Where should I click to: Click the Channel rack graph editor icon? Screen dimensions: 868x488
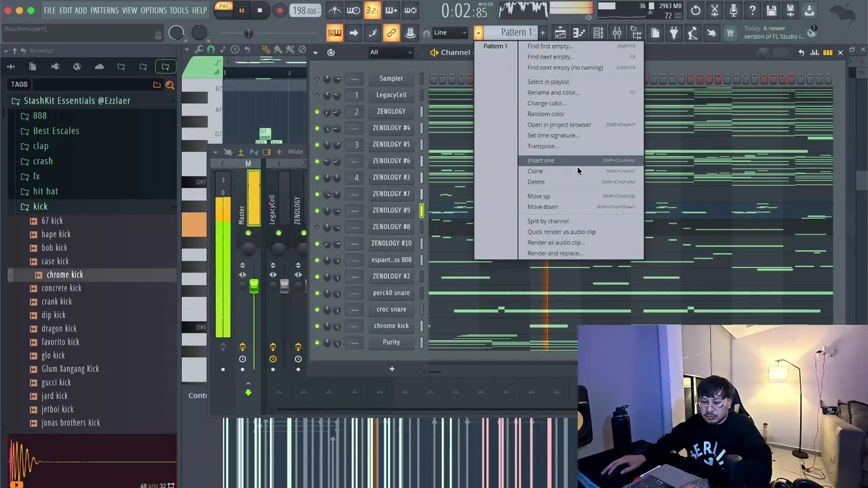[814, 52]
